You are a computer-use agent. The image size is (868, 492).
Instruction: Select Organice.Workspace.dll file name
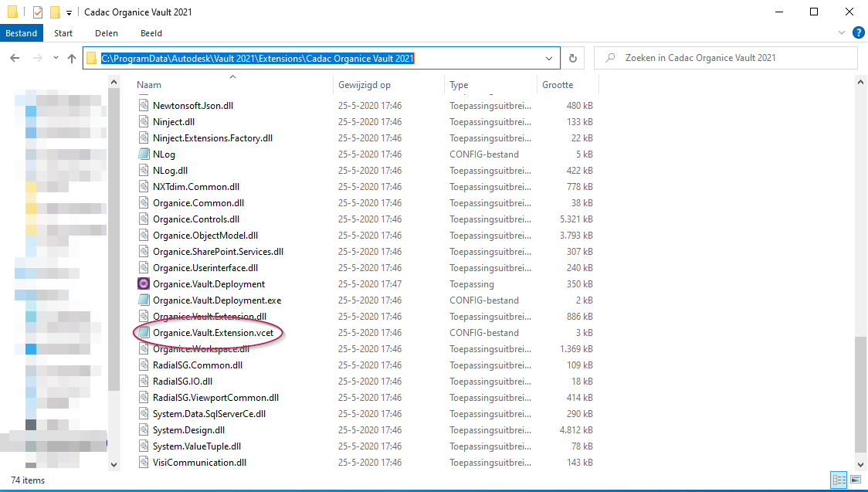coord(201,348)
